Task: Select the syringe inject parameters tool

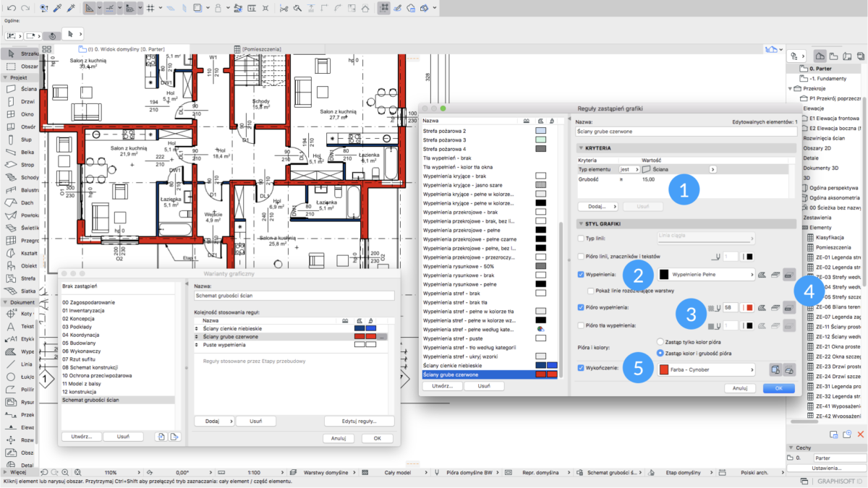Action: pos(71,8)
